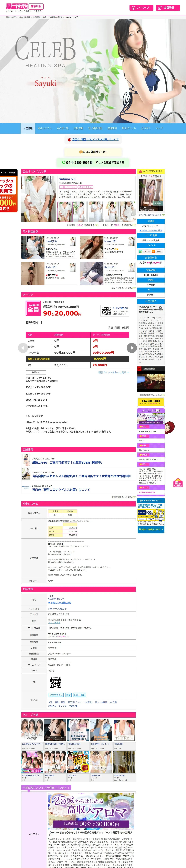Open 出勤情報(19人)を確認する link
Image resolution: width=186 pixels, height=868 pixels.
tap(82, 225)
